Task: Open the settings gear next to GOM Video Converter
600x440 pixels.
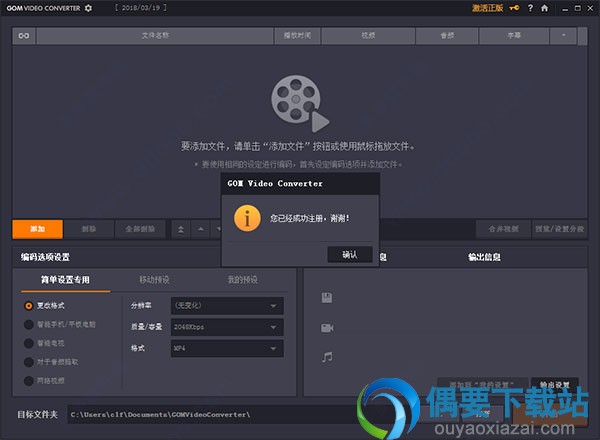Action: click(x=88, y=8)
